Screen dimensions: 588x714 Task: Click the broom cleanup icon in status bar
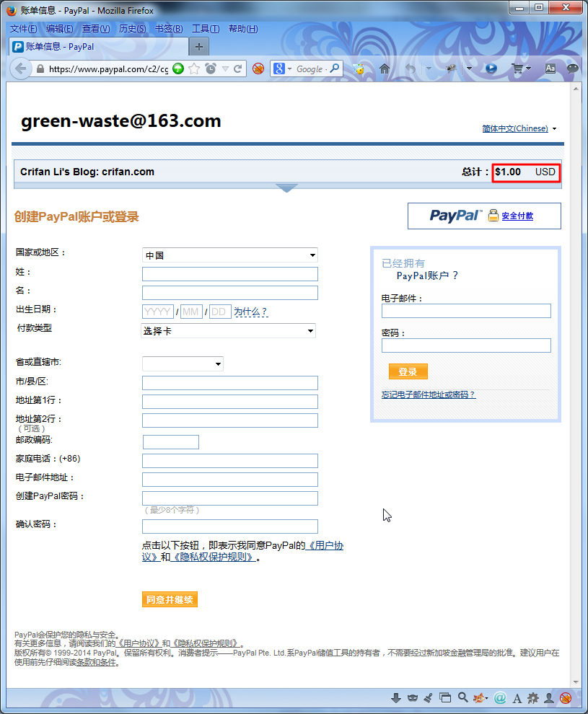point(428,698)
